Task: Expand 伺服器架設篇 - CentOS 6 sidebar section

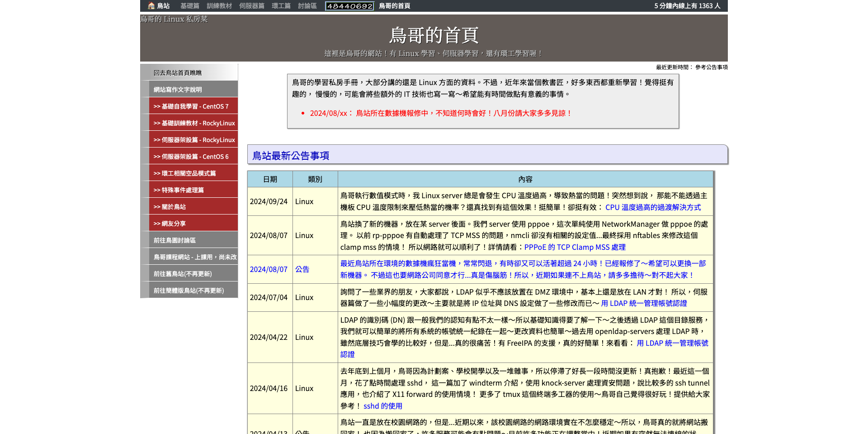Action: coord(191,157)
